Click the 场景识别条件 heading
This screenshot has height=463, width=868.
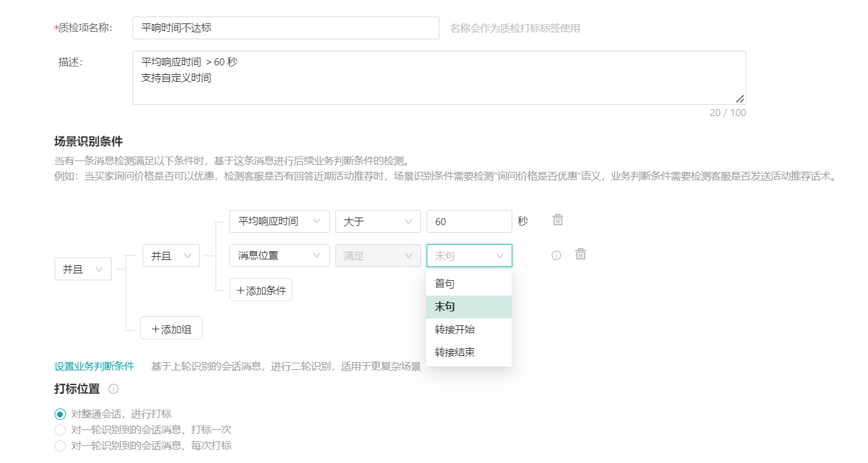[x=89, y=141]
